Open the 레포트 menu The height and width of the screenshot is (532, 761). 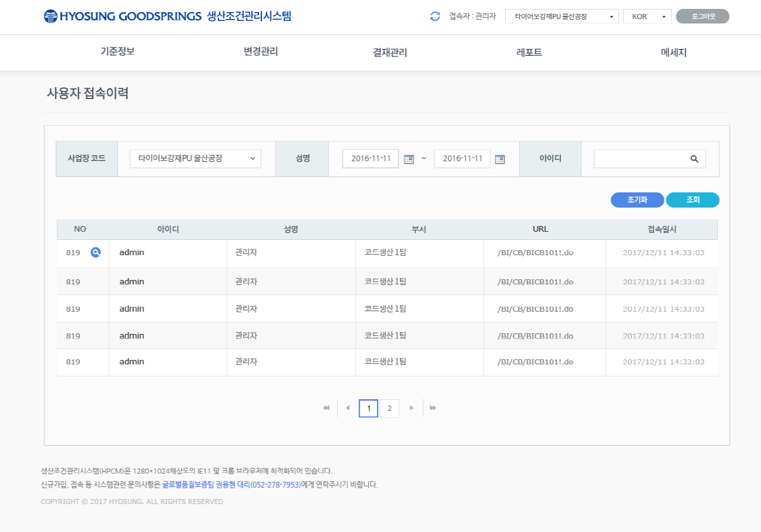pyautogui.click(x=529, y=53)
